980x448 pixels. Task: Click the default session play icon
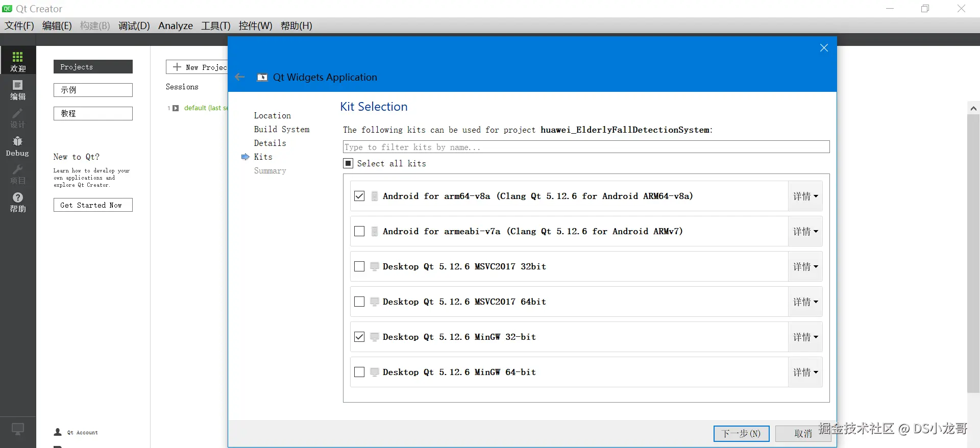click(176, 108)
